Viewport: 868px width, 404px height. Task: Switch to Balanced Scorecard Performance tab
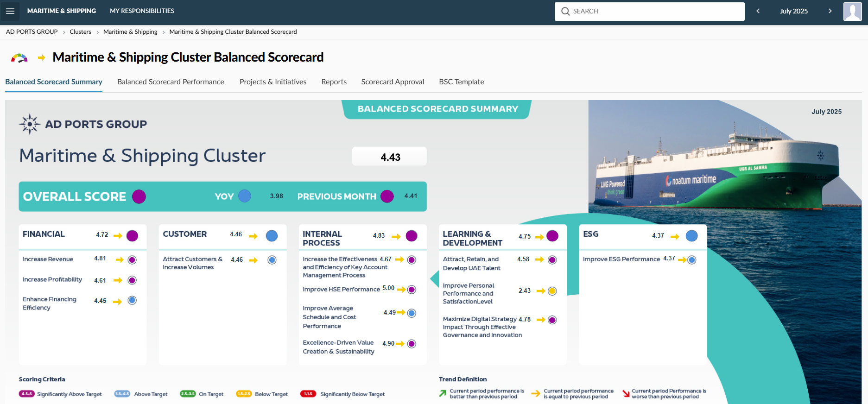(x=171, y=82)
